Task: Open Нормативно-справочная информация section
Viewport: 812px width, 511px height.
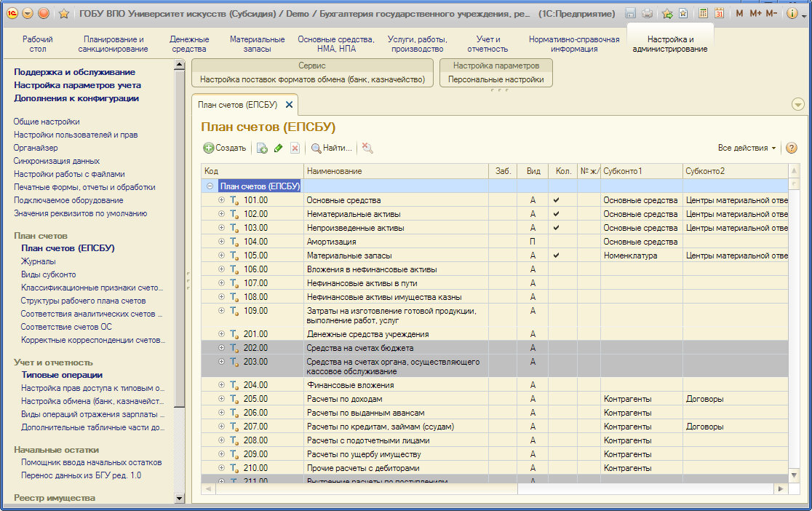Action: 574,44
